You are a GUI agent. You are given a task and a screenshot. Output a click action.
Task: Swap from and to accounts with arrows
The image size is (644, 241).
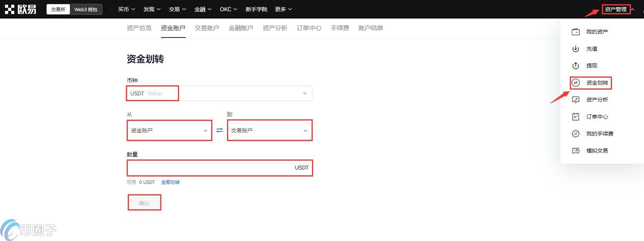coord(219,131)
